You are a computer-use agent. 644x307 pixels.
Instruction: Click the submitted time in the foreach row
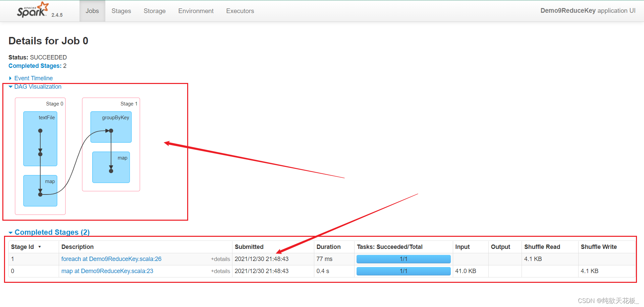pyautogui.click(x=262, y=259)
